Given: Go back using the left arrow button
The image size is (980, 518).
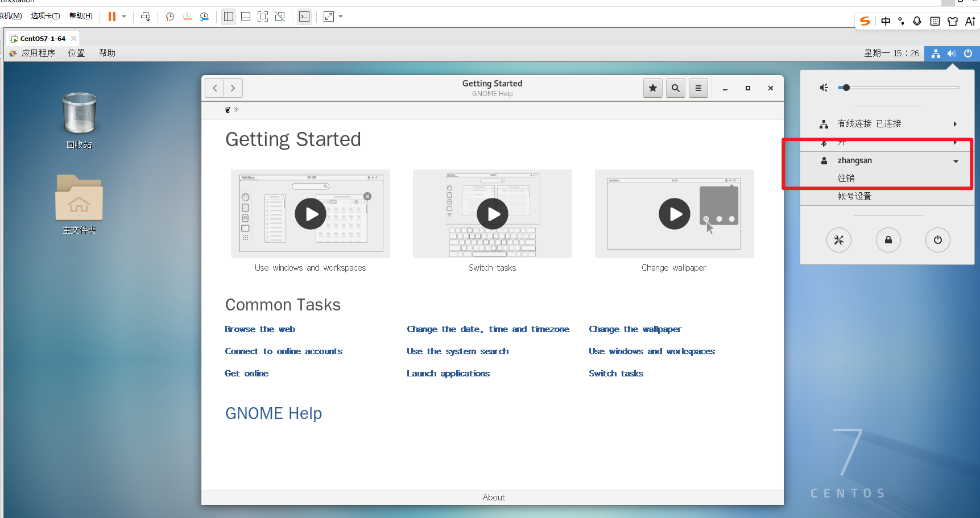Looking at the screenshot, I should coord(214,88).
